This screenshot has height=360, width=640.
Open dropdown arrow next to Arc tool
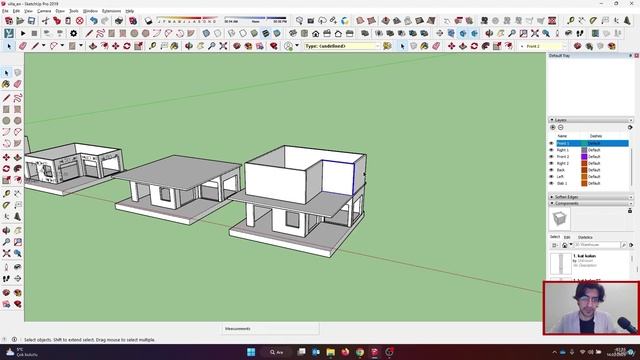click(62, 46)
